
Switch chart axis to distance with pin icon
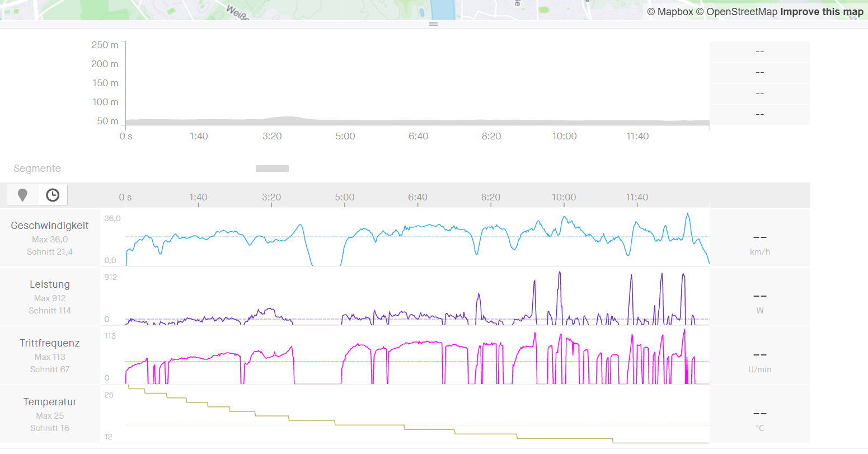[22, 195]
